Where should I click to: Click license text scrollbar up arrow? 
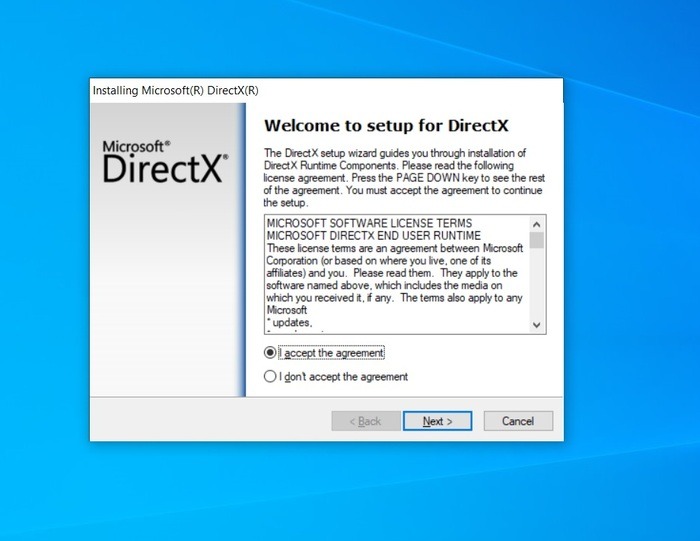tap(537, 224)
